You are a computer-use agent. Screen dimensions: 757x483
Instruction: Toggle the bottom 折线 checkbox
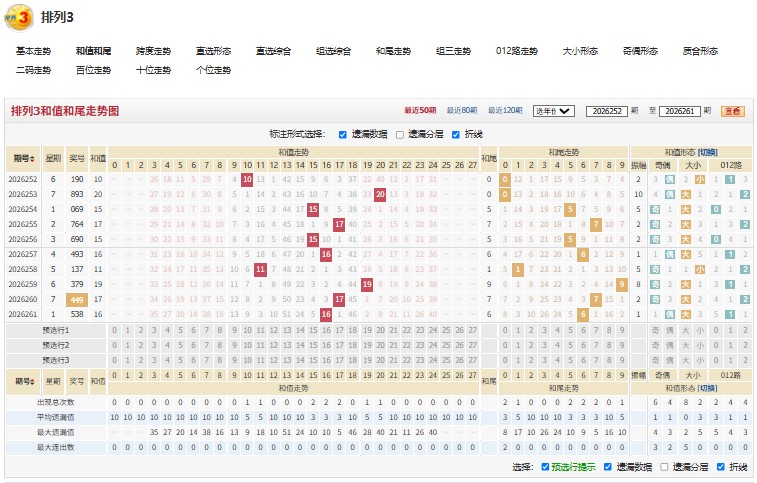[x=721, y=467]
